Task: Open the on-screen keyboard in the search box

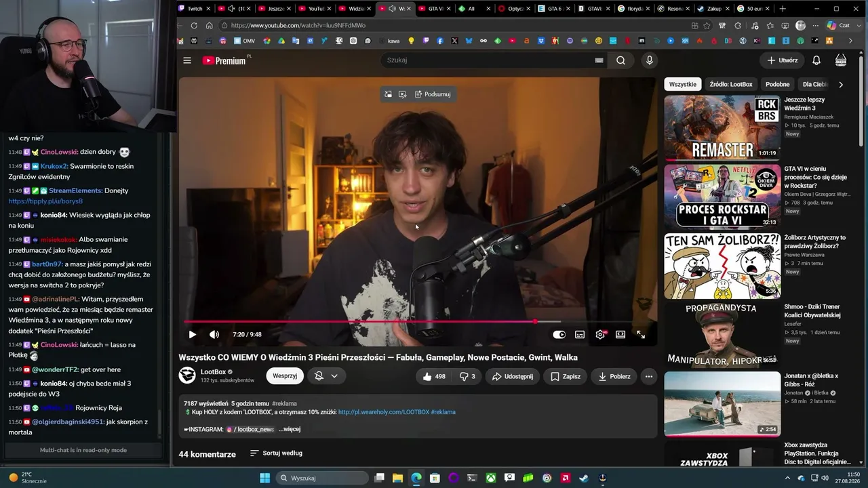Action: 599,60
